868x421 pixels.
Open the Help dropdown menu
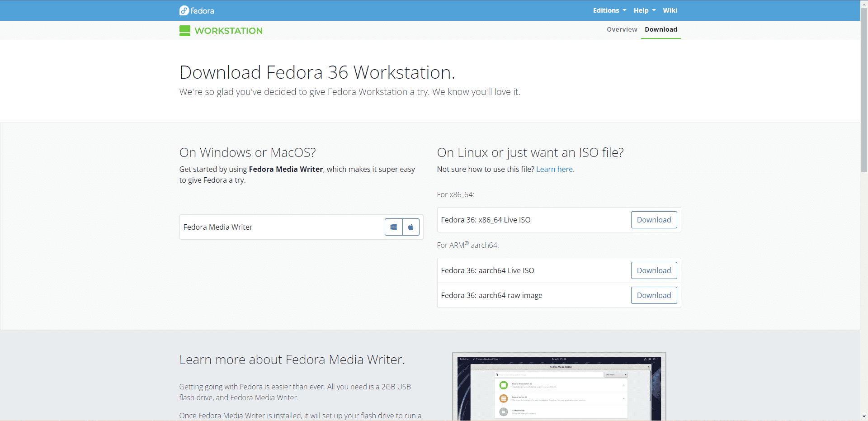point(644,10)
